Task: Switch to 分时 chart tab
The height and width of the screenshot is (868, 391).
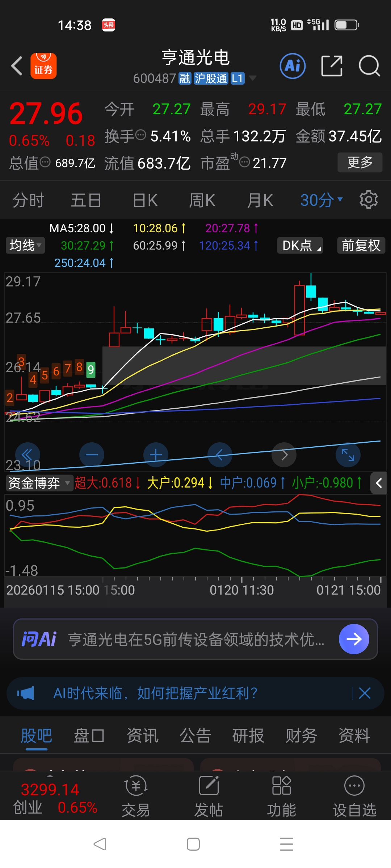Action: pyautogui.click(x=28, y=200)
